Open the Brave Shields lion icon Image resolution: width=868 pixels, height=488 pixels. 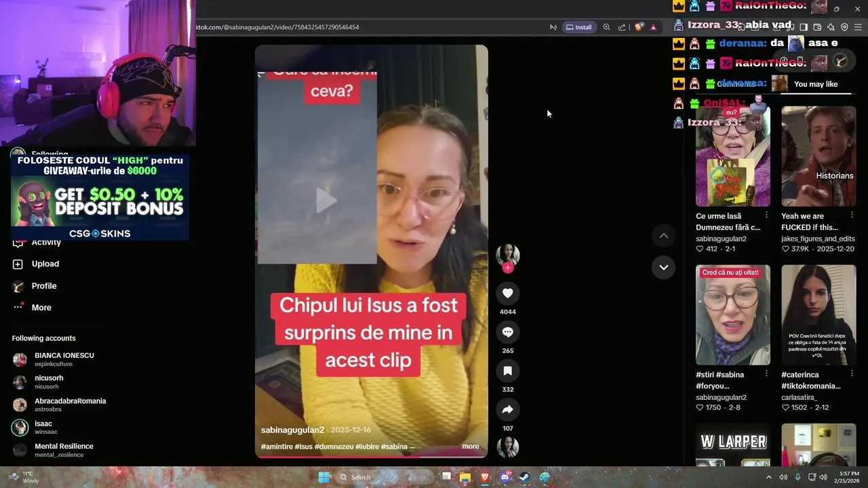[639, 27]
